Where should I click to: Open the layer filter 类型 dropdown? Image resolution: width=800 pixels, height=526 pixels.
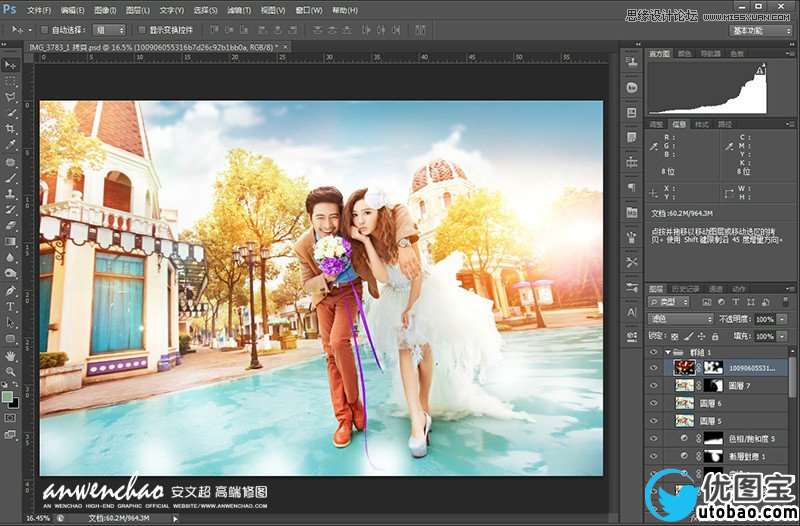668,303
